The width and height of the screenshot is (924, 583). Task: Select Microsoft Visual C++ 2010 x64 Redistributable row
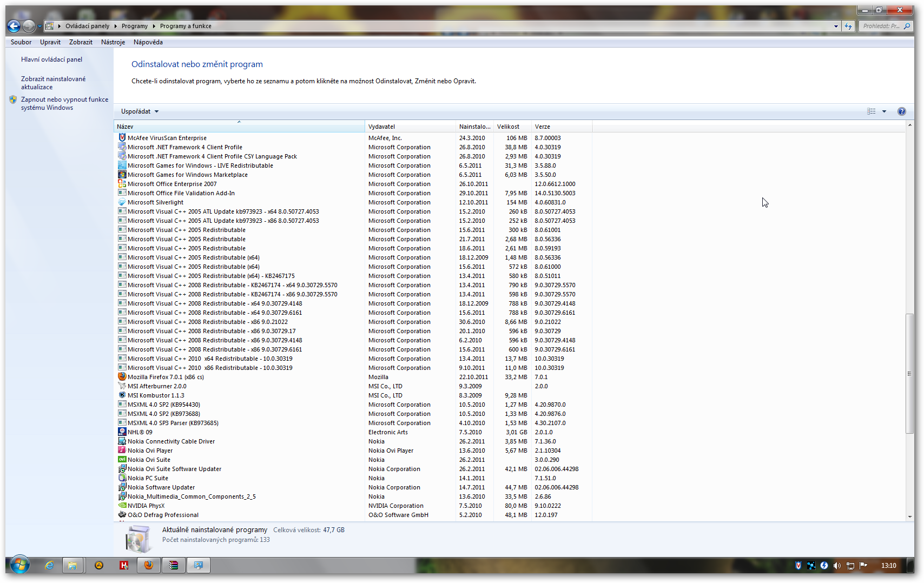pos(354,359)
